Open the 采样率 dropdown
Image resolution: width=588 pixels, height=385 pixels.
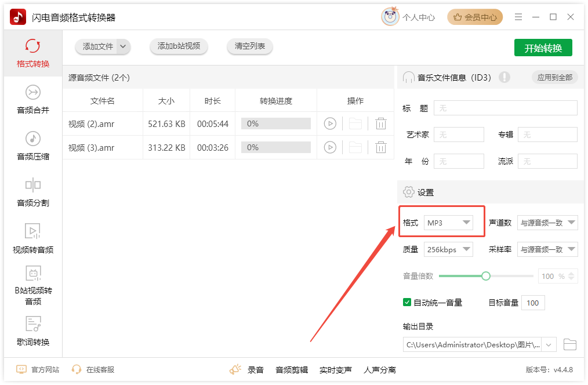click(547, 249)
